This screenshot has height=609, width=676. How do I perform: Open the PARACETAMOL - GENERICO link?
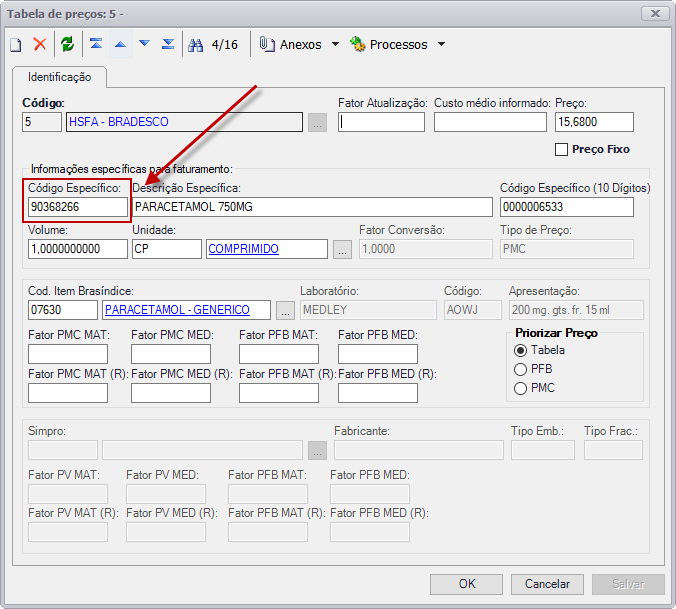coord(177,310)
